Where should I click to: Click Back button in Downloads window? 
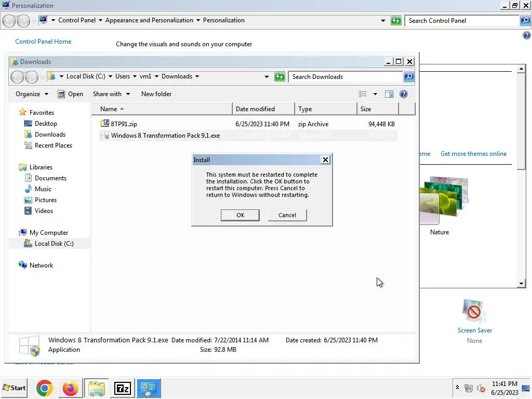(17, 77)
